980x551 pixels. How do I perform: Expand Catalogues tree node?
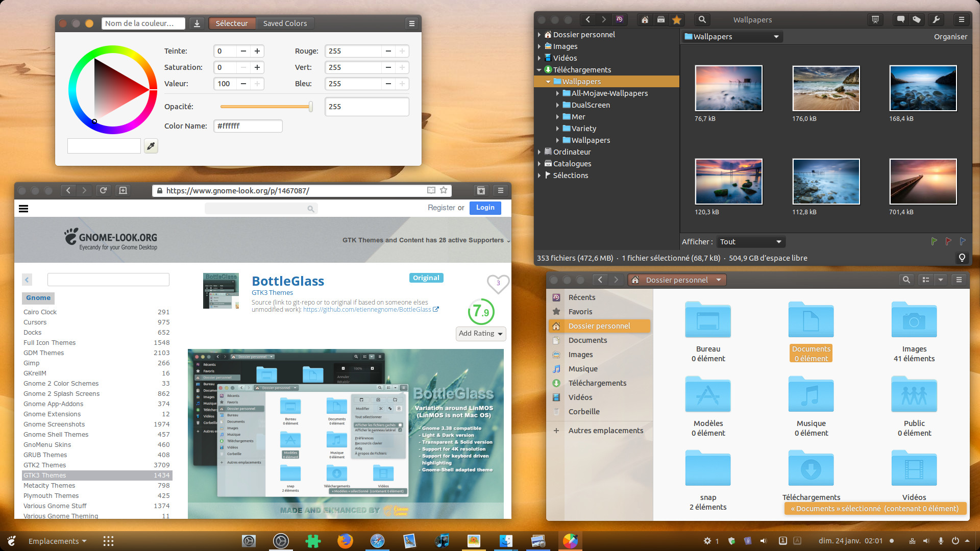click(540, 164)
